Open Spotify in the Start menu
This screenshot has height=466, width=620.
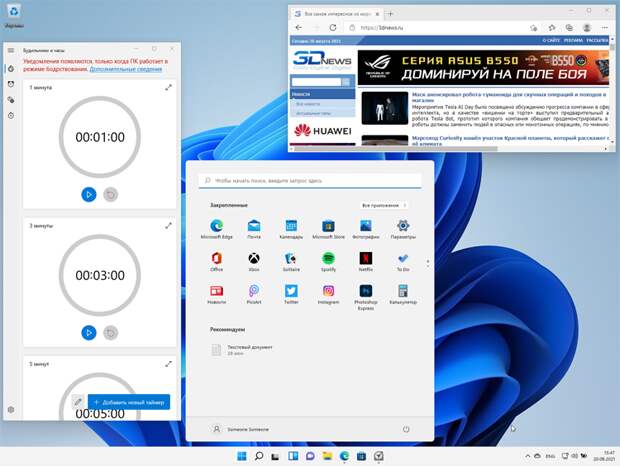328,261
